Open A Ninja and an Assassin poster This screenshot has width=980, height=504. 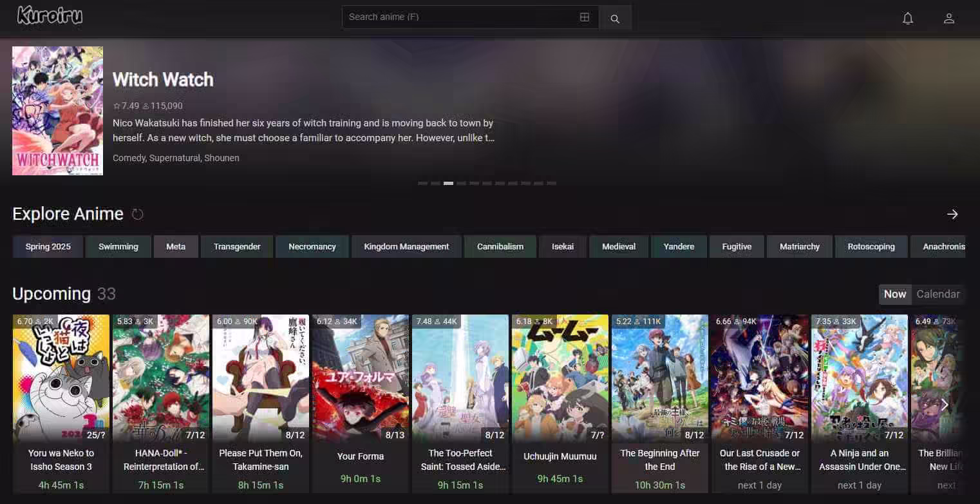click(860, 378)
